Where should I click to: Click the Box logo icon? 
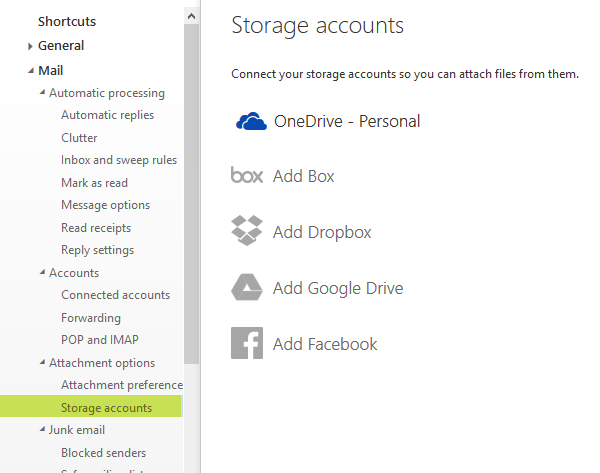tap(247, 175)
